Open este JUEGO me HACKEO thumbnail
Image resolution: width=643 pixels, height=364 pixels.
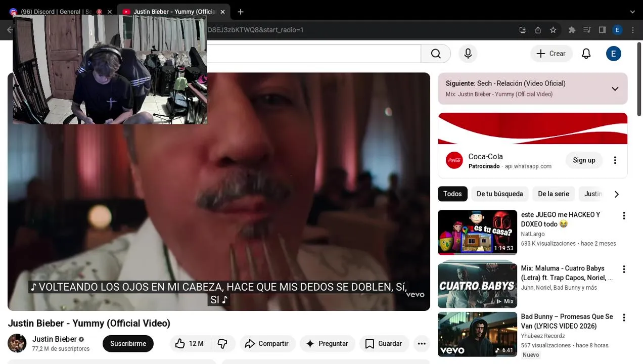point(477,233)
